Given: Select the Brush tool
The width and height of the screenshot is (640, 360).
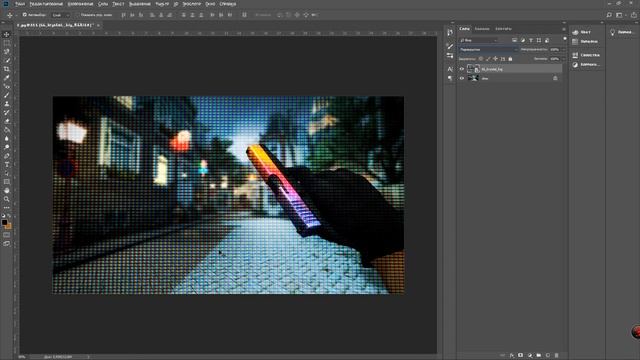Looking at the screenshot, I should pos(7,95).
